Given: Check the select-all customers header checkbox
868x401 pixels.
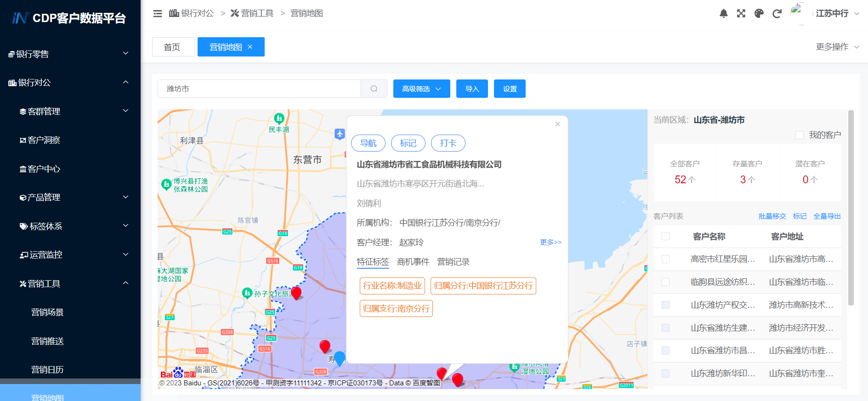Looking at the screenshot, I should coord(665,236).
